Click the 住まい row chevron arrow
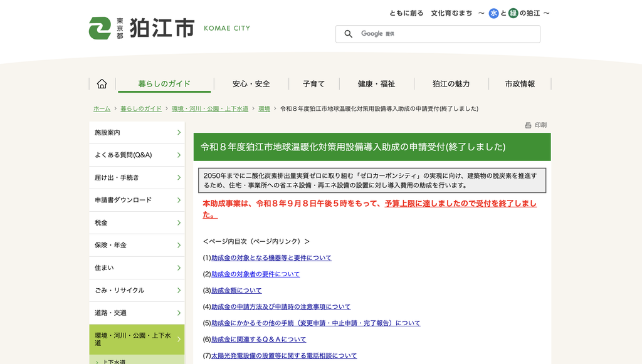The image size is (642, 364). coord(179,268)
